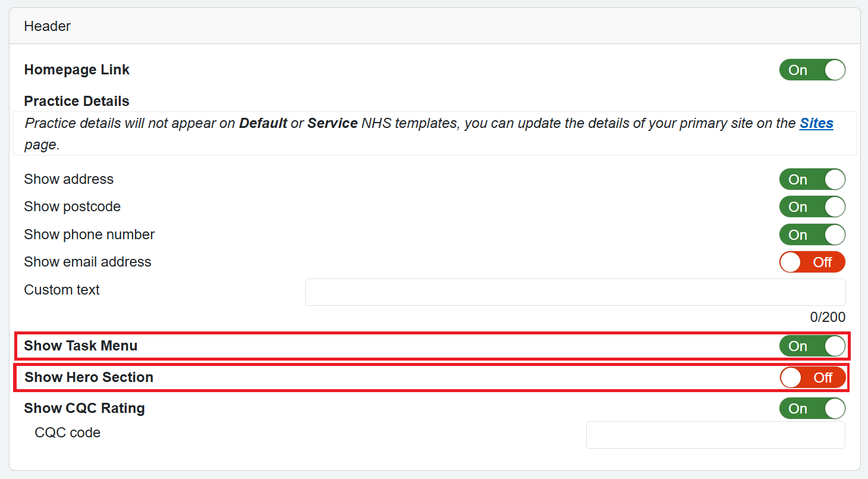Image resolution: width=868 pixels, height=479 pixels.
Task: Click the Header panel title
Action: 48,26
